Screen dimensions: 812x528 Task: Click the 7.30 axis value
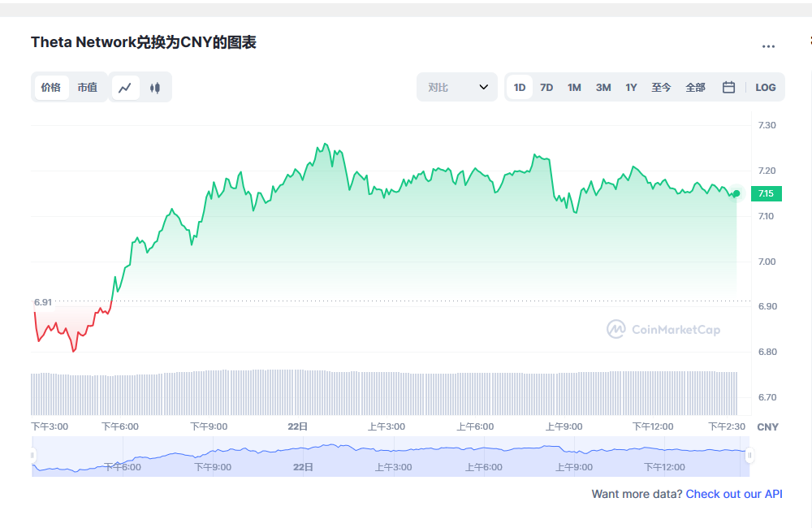point(767,125)
